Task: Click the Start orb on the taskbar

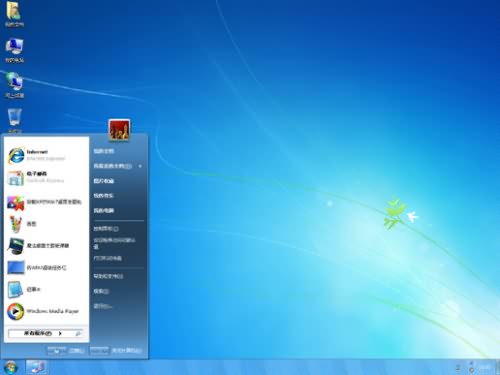Action: click(x=11, y=367)
